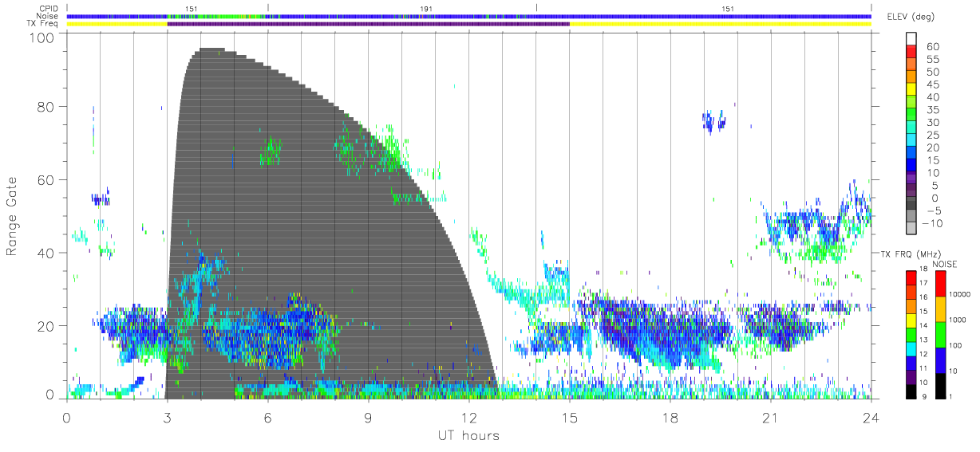
Task: Click the UT hours axis title
Action: pyautogui.click(x=468, y=435)
